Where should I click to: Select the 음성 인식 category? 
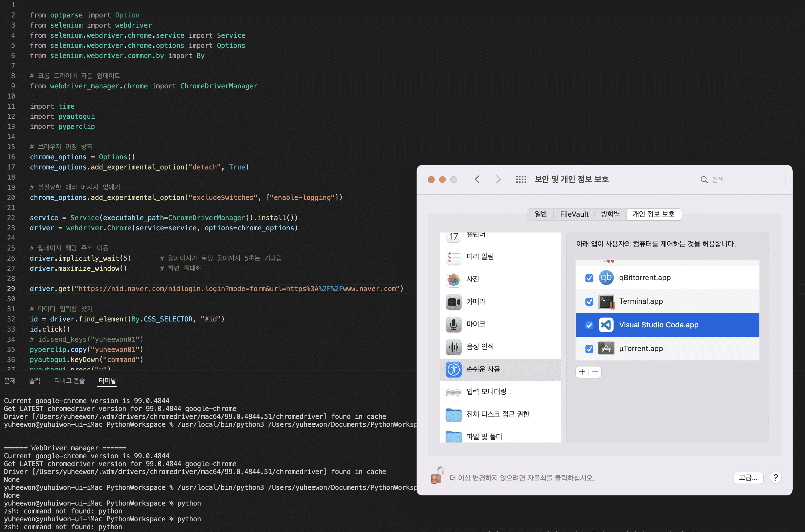click(480, 347)
